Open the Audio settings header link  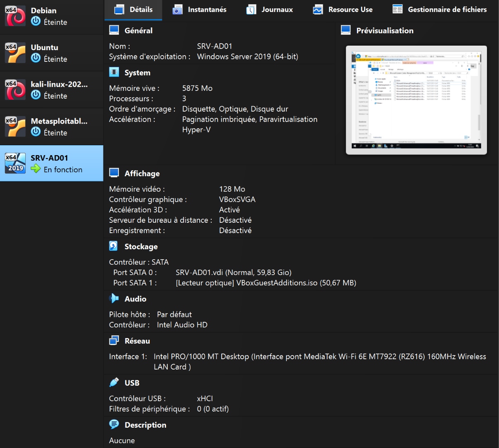[135, 299]
